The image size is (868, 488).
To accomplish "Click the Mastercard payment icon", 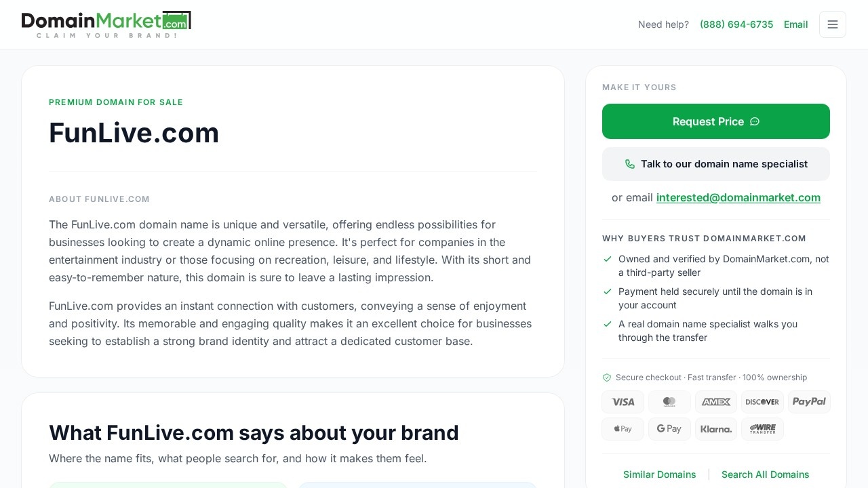I will [669, 402].
